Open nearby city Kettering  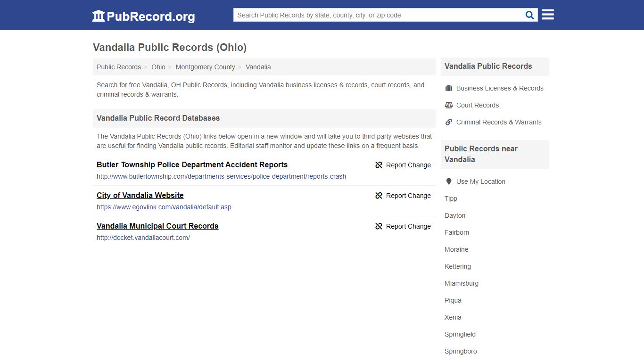pyautogui.click(x=458, y=266)
